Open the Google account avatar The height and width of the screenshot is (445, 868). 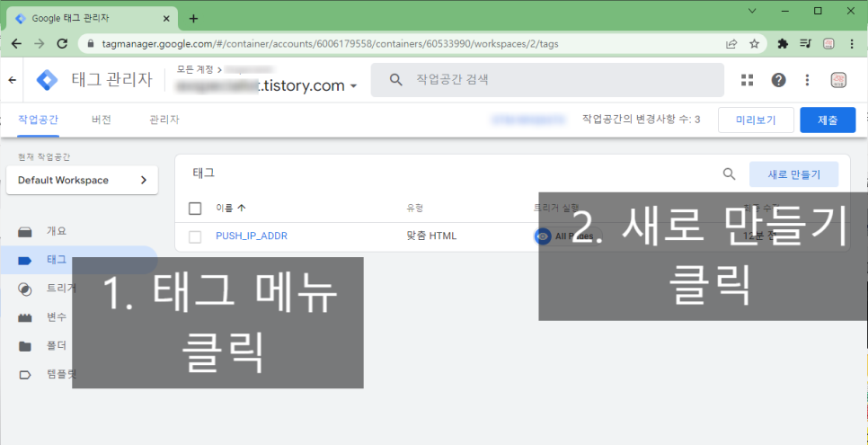click(x=838, y=80)
